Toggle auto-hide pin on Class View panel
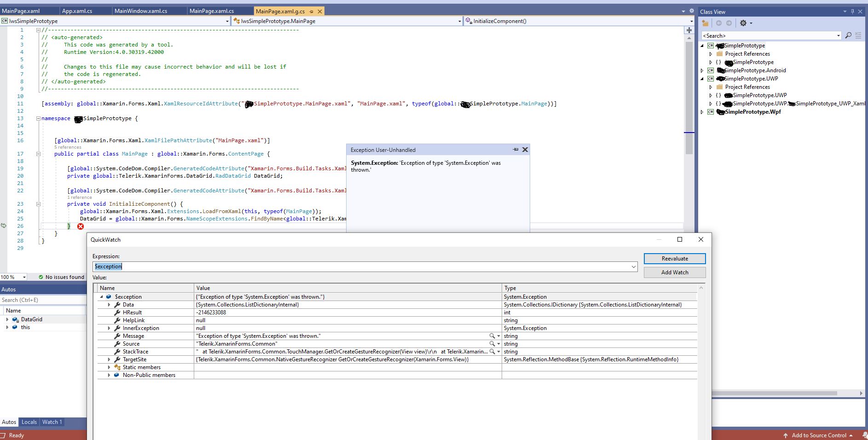 click(x=852, y=12)
